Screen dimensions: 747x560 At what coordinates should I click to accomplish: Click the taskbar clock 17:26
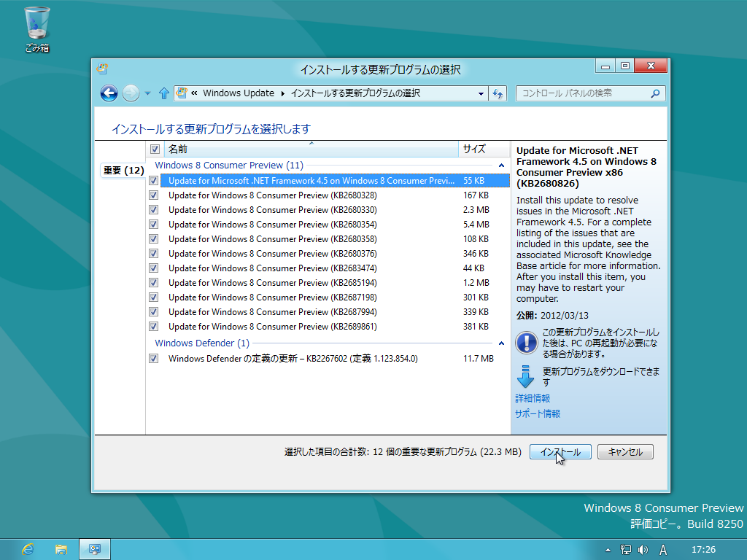coord(703,550)
